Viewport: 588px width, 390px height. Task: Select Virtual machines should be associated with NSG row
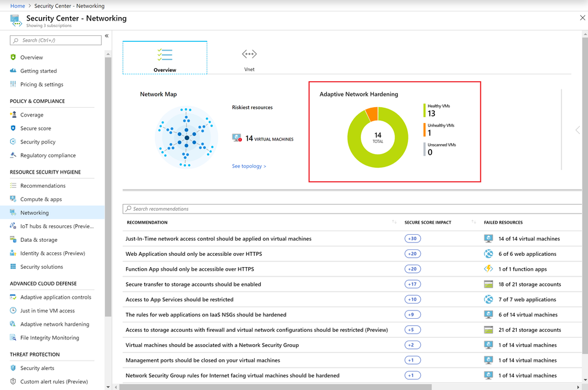click(x=353, y=345)
